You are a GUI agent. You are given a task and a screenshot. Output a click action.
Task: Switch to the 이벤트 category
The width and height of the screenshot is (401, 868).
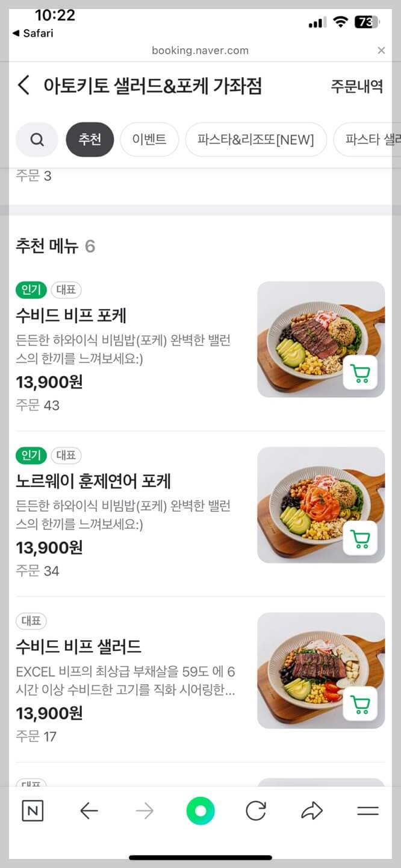(x=149, y=139)
